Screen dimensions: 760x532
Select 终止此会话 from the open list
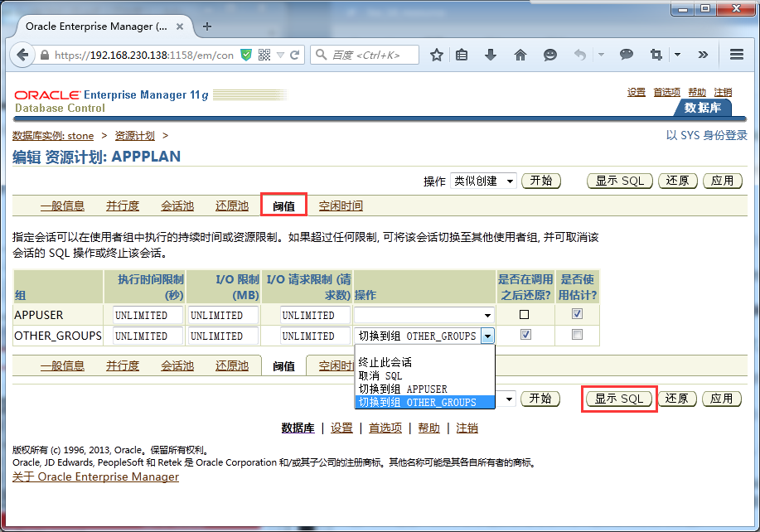(385, 362)
